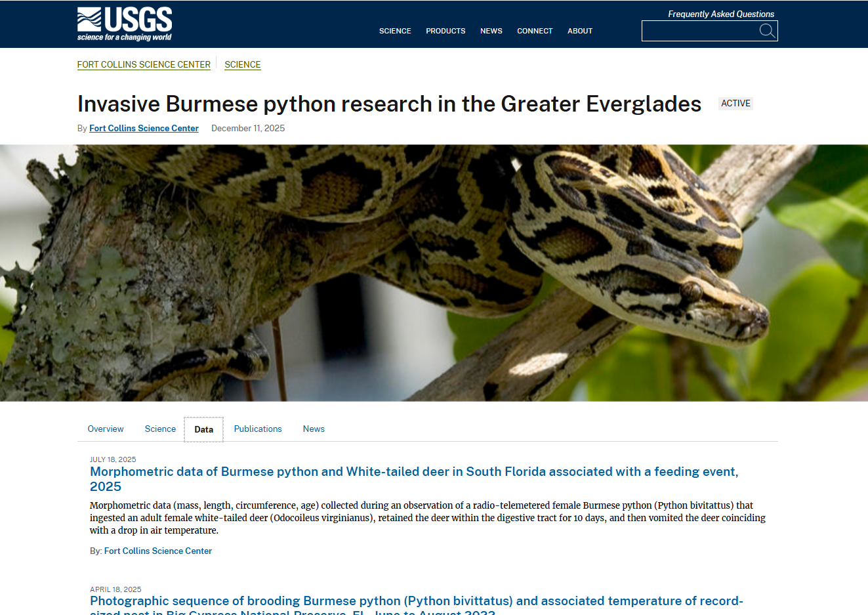Open the FORT COLLINS SCIENCE CENTER breadcrumb link
This screenshot has width=868, height=615.
144,64
